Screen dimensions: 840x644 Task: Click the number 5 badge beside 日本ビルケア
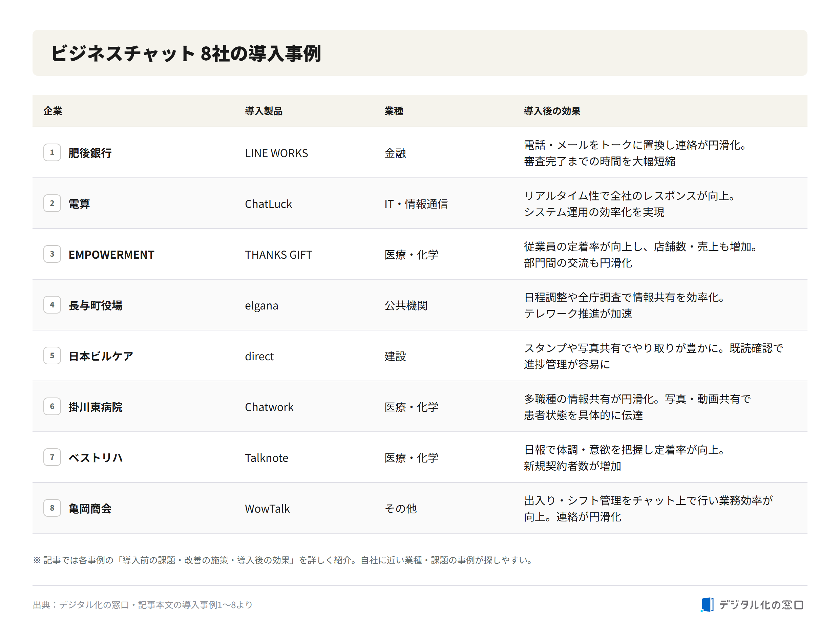point(52,356)
